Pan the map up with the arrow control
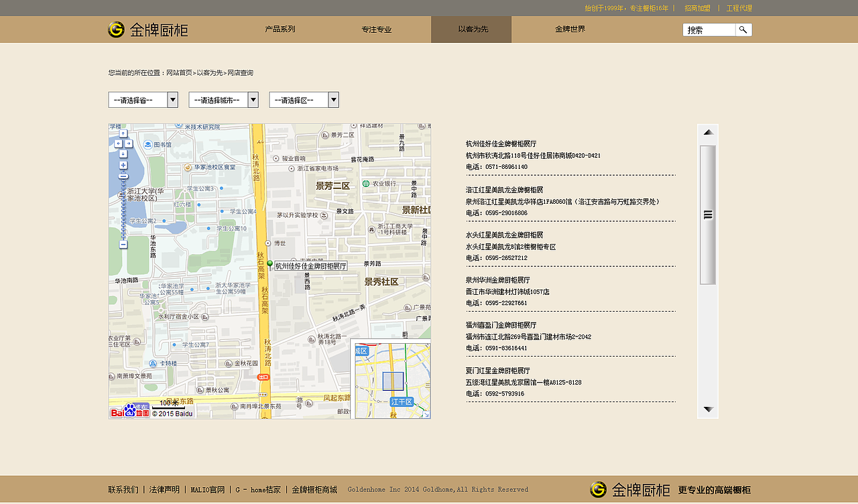Viewport: 858px width, 504px height. [x=123, y=133]
